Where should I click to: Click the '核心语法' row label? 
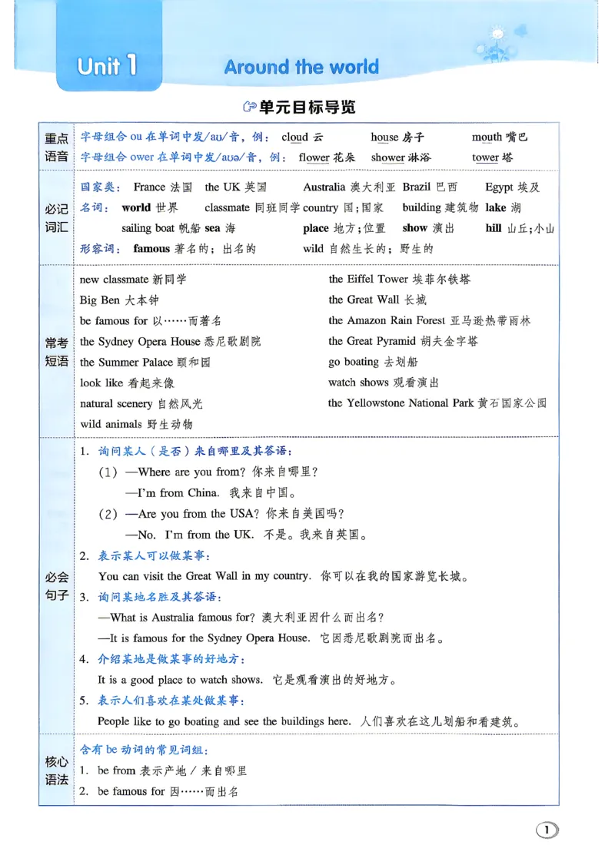tap(57, 770)
